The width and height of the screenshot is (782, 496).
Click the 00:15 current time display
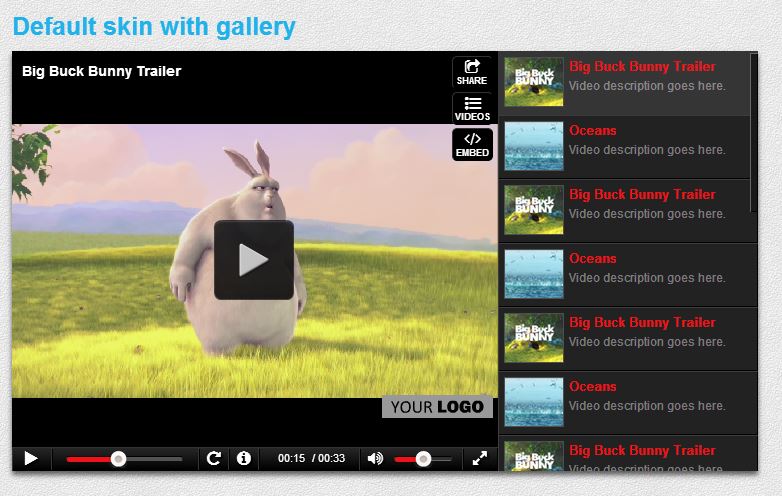291,458
